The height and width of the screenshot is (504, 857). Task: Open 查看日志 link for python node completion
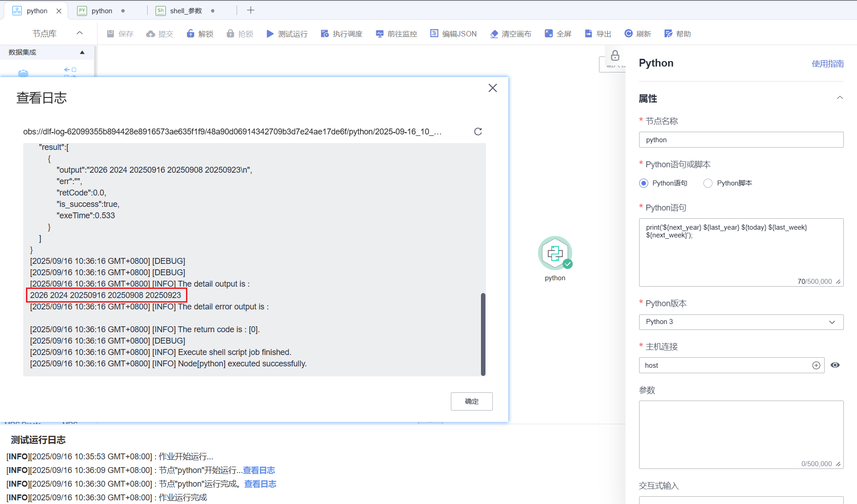[x=260, y=484]
